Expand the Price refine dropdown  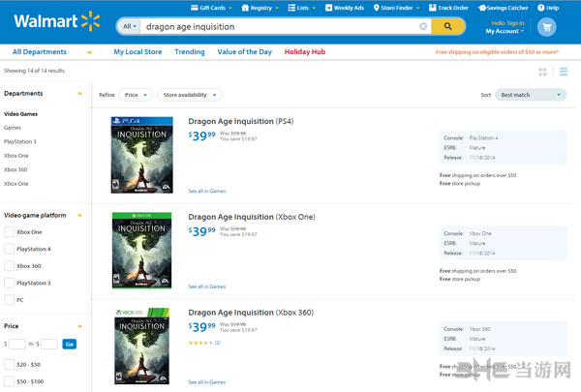(x=136, y=95)
